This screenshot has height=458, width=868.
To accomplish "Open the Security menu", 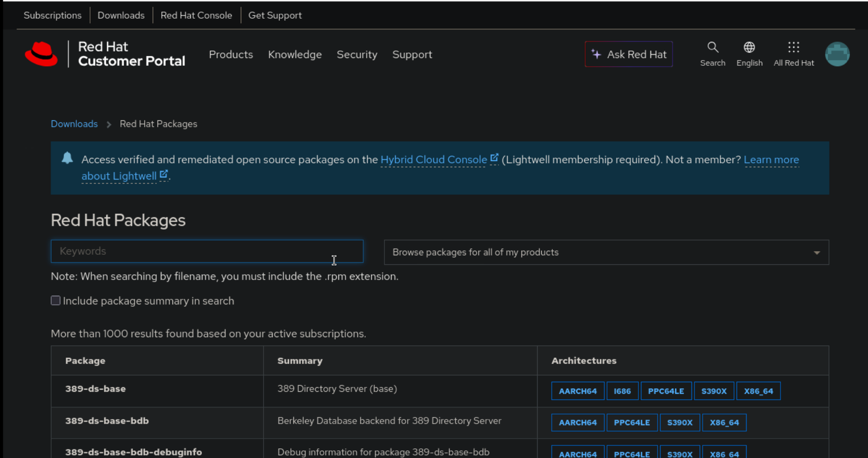I will (357, 55).
